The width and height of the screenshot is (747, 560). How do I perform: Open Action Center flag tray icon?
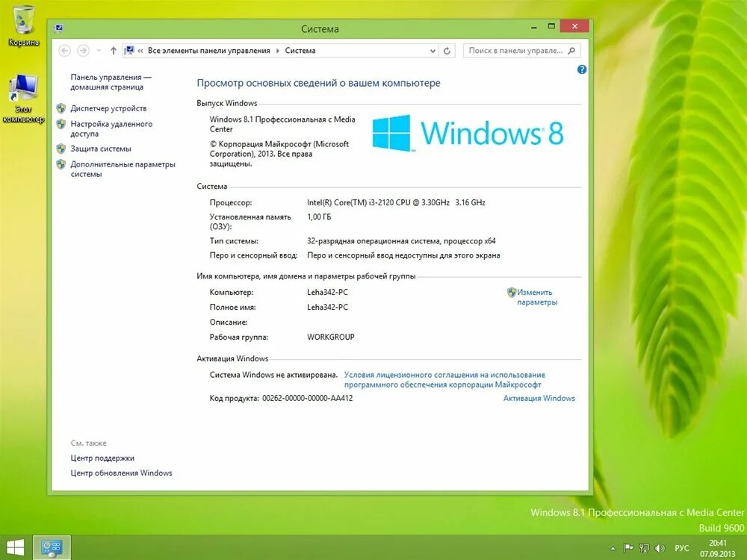click(628, 549)
